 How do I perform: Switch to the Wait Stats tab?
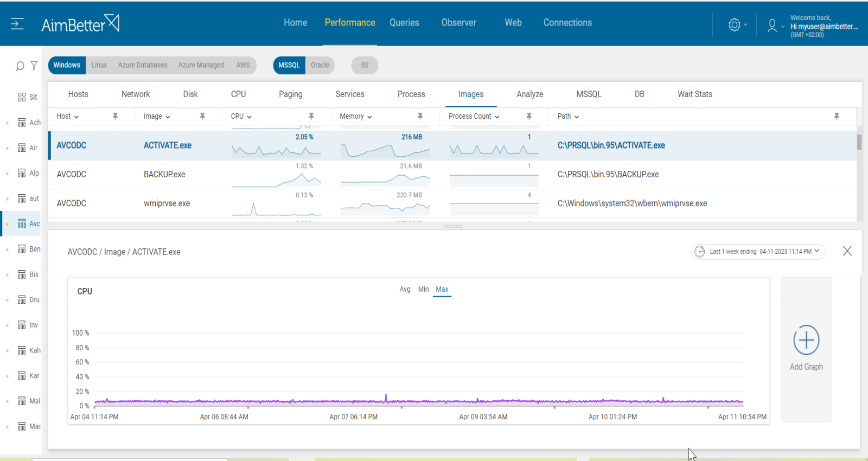tap(695, 94)
